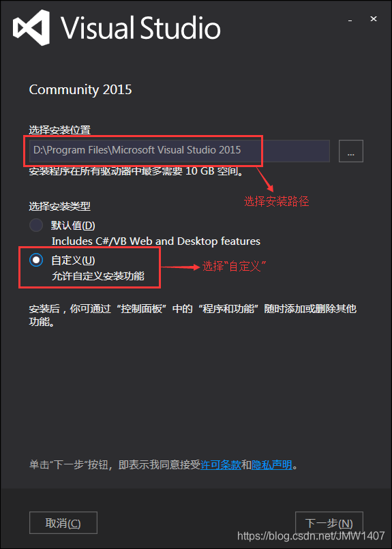Click the Community 2015 heading
The width and height of the screenshot is (392, 549).
(x=80, y=89)
